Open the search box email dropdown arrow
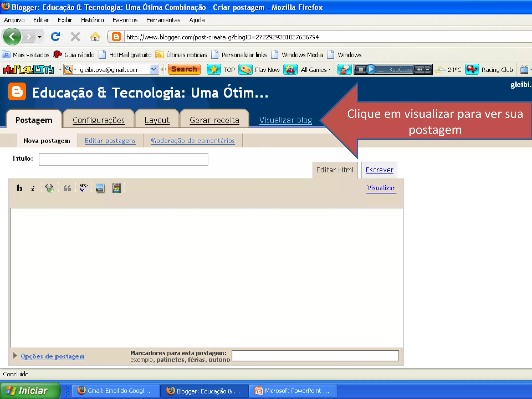532x399 pixels. pos(154,69)
